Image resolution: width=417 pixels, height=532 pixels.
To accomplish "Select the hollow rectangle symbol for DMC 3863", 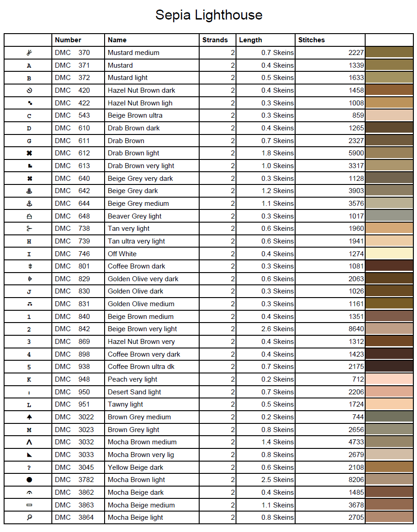I will (30, 505).
